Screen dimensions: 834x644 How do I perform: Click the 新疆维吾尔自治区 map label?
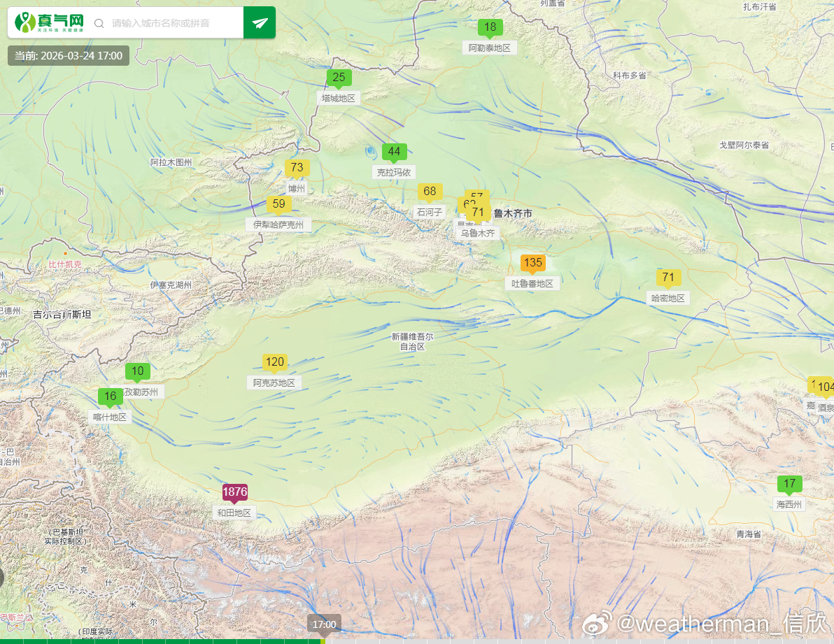coord(412,341)
